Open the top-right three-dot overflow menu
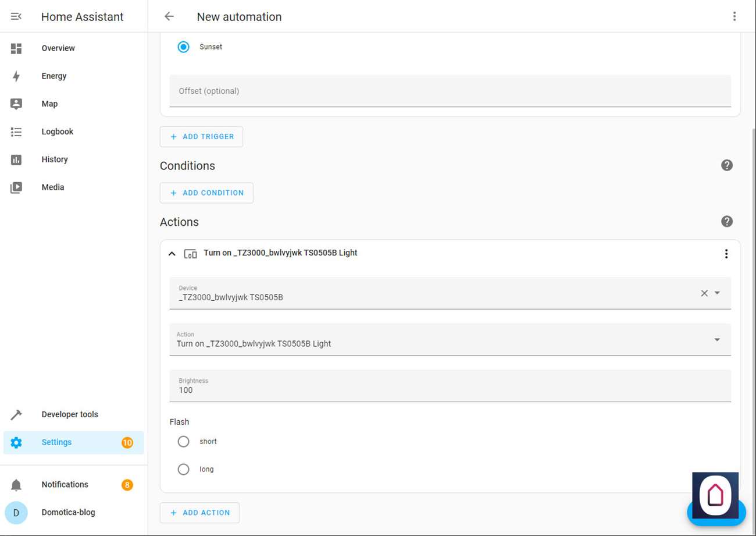Viewport: 756px width, 536px height. pyautogui.click(x=734, y=17)
